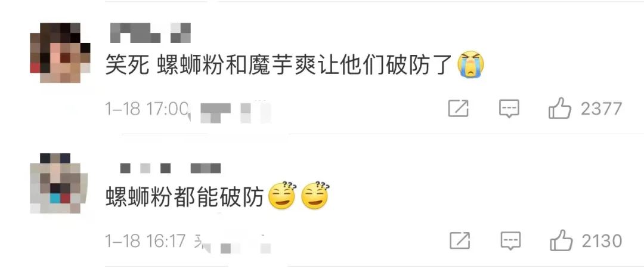Select the comment text 螺蛳粉都能破防

click(x=184, y=196)
